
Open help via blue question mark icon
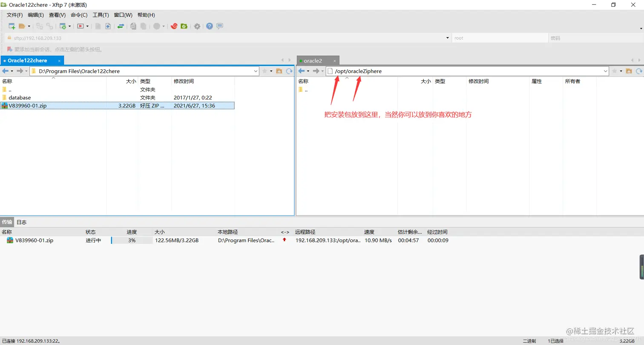tap(210, 26)
